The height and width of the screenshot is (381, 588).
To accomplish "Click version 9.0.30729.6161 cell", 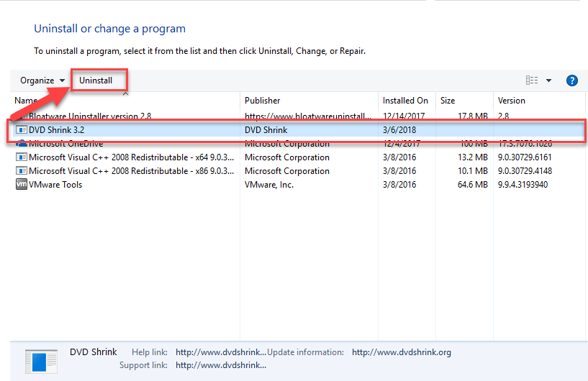I will [x=525, y=157].
